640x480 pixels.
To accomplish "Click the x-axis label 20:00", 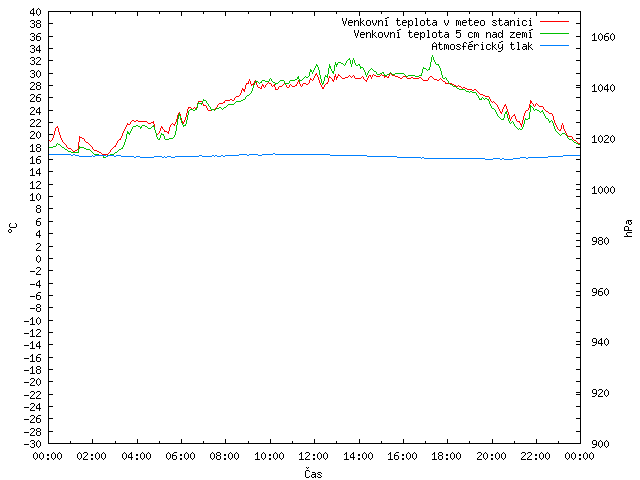I will [491, 456].
